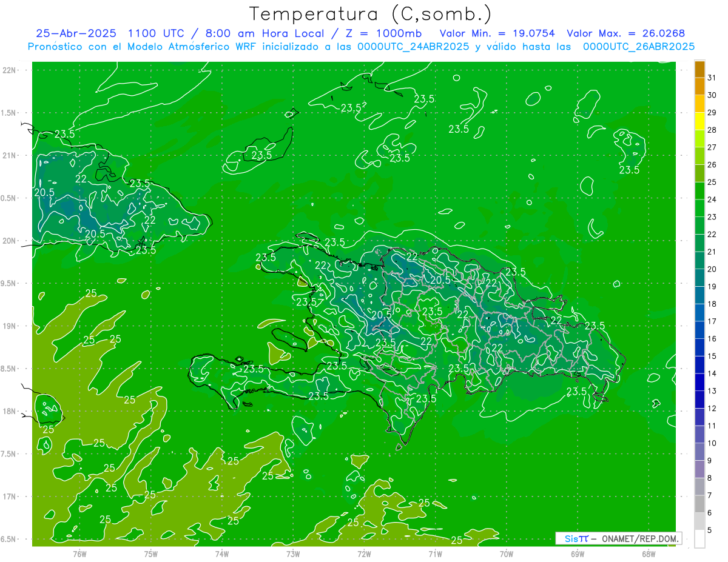Click the '1100 UTC' time text
Screen dimensions: 728x562
[157, 33]
